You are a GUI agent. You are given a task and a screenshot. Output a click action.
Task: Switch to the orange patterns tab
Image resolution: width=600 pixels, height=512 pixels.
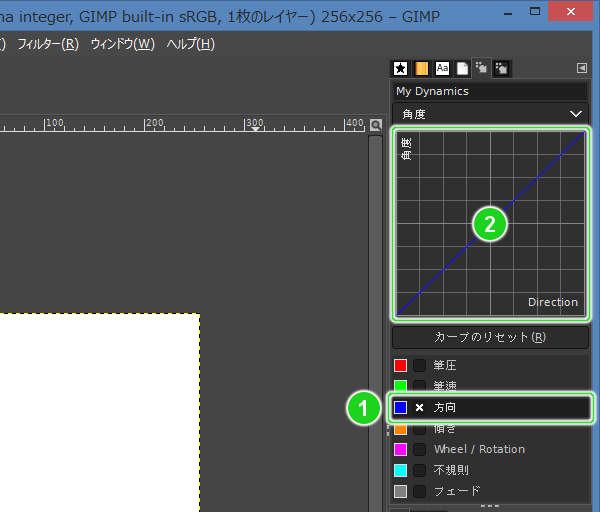(422, 68)
